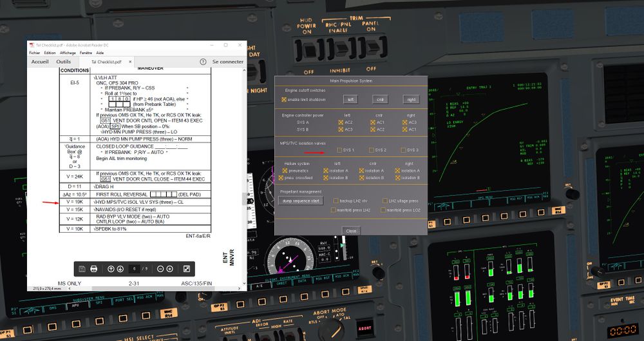Push edge key below SPI on left display
644x341 pixels.
tap(99, 320)
